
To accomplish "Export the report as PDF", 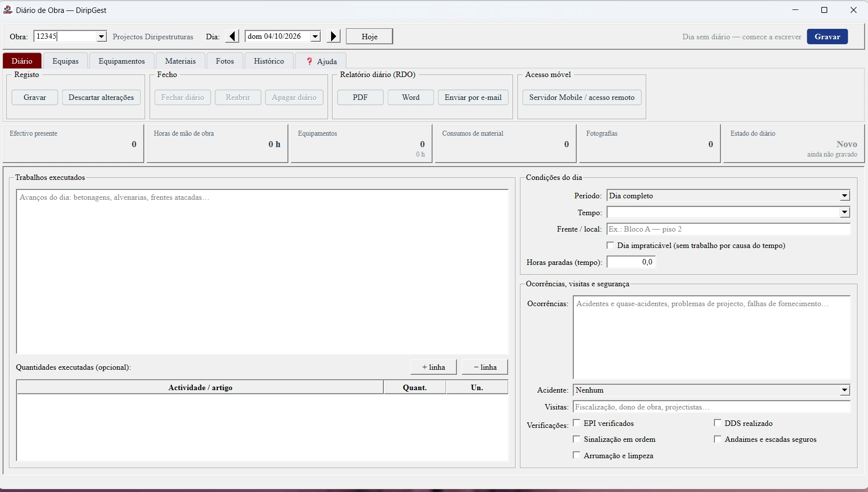I will tap(360, 97).
